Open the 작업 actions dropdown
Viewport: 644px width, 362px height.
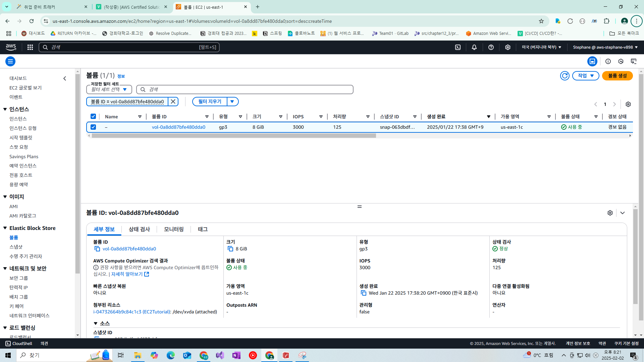586,76
